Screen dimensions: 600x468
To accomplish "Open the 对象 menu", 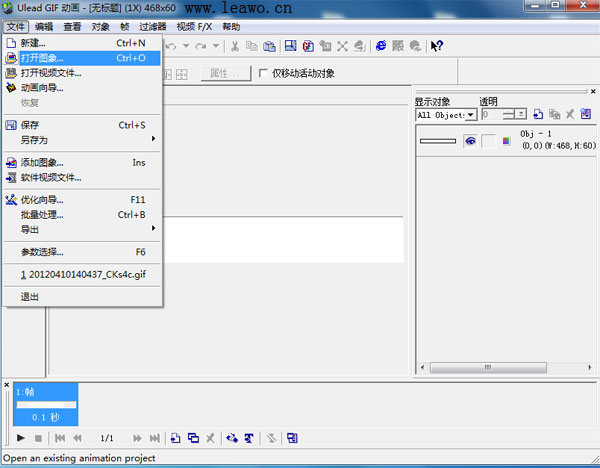I will pyautogui.click(x=101, y=27).
